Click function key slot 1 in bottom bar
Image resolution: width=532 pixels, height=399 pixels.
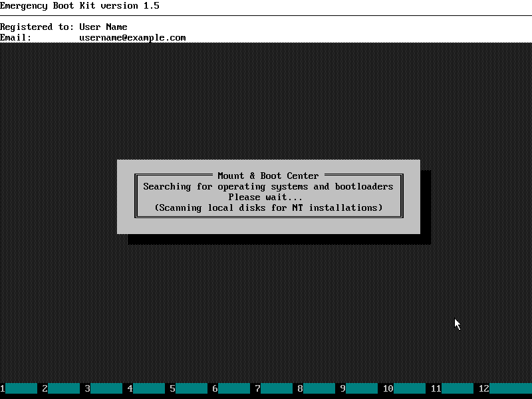tap(19, 388)
